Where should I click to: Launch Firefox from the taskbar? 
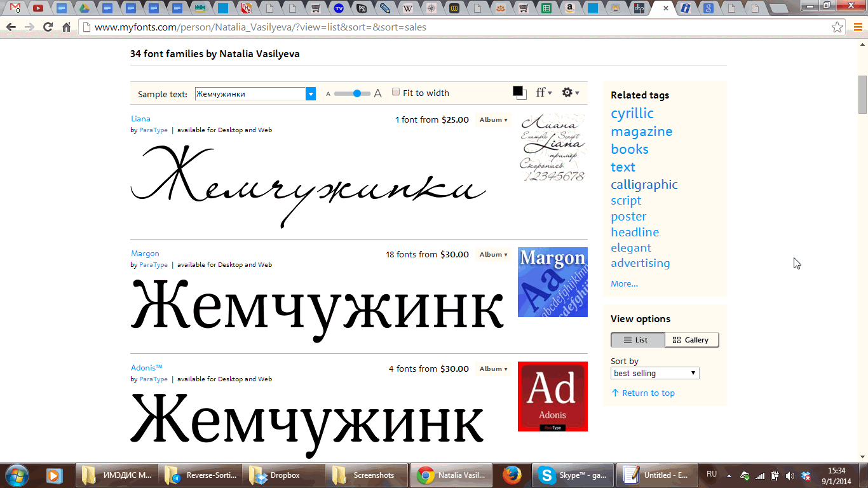tap(512, 475)
